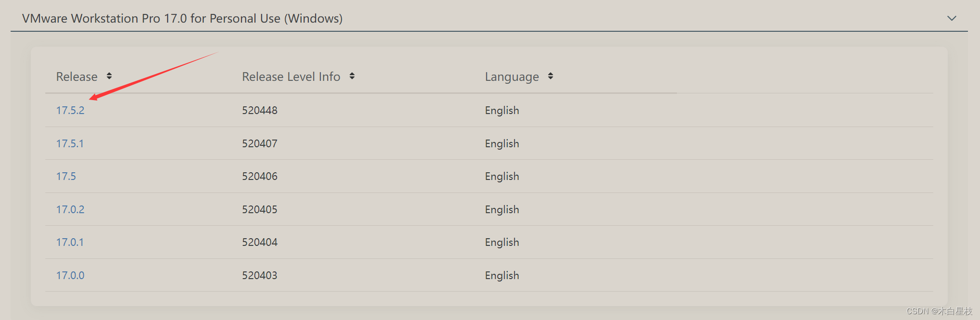Collapse the VMware Workstation Pro 17.0 section chevron
This screenshot has height=320, width=980.
[x=952, y=18]
